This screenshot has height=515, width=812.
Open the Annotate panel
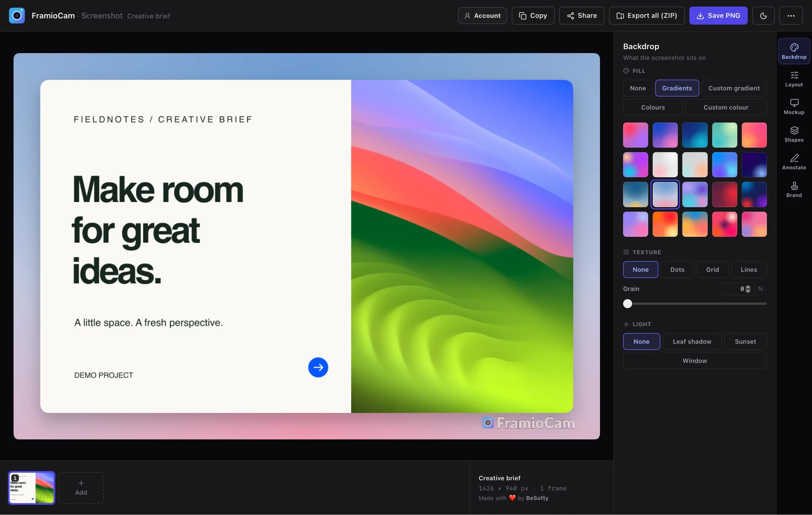click(x=794, y=162)
